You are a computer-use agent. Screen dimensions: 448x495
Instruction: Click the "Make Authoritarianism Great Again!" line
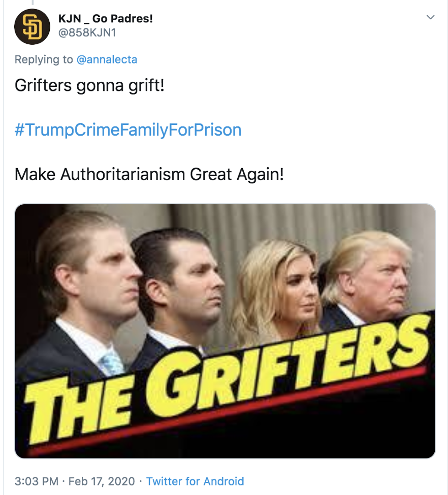click(x=149, y=174)
